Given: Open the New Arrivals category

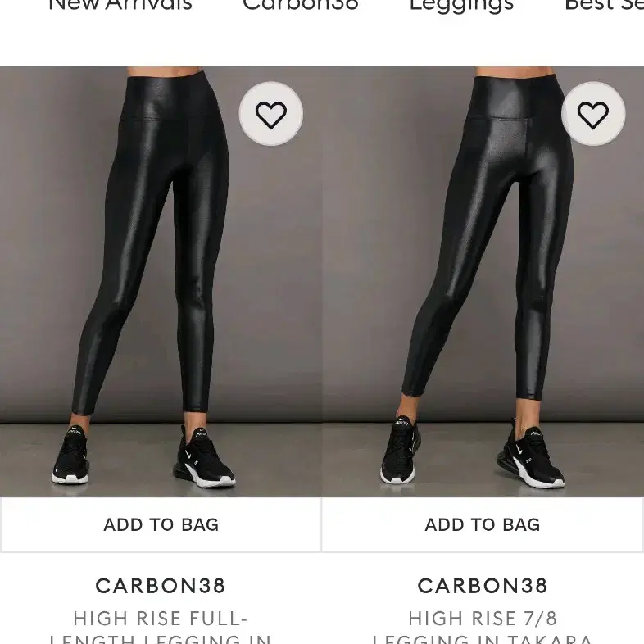Looking at the screenshot, I should coord(120,6).
